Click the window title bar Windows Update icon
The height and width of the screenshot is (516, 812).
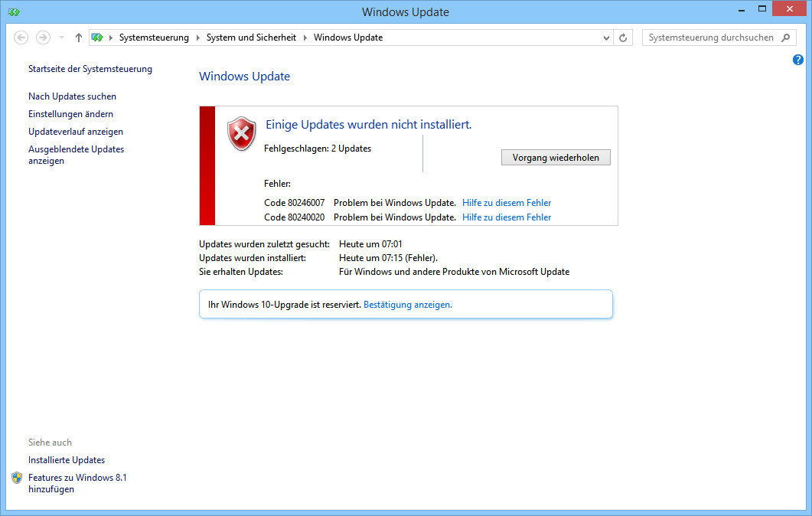(x=14, y=12)
